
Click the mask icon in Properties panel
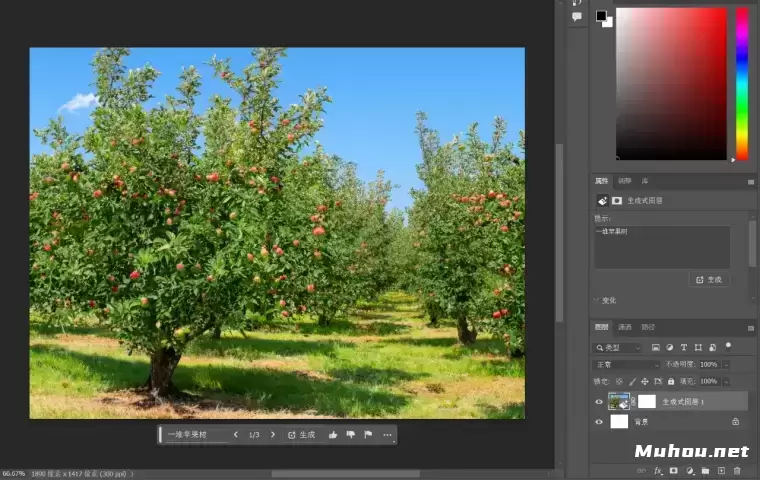point(617,201)
